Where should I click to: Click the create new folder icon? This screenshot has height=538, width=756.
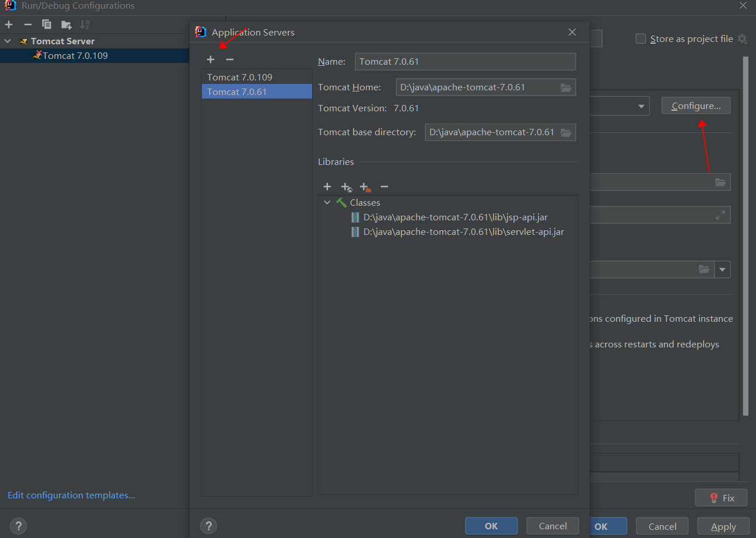[x=66, y=24]
